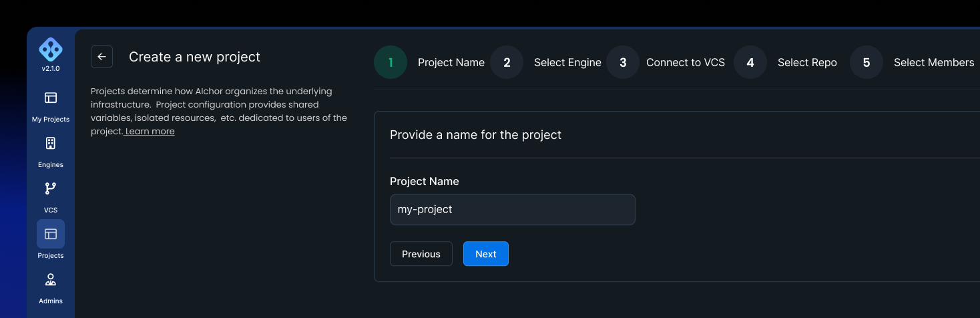Click step 5 circle in stepper
The height and width of the screenshot is (318, 980).
(x=867, y=62)
